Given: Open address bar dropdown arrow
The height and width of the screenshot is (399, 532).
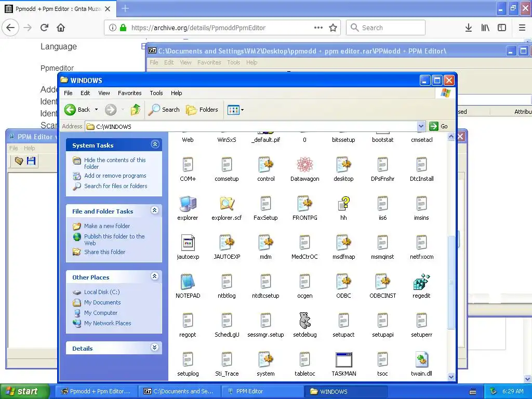Looking at the screenshot, I should (421, 126).
